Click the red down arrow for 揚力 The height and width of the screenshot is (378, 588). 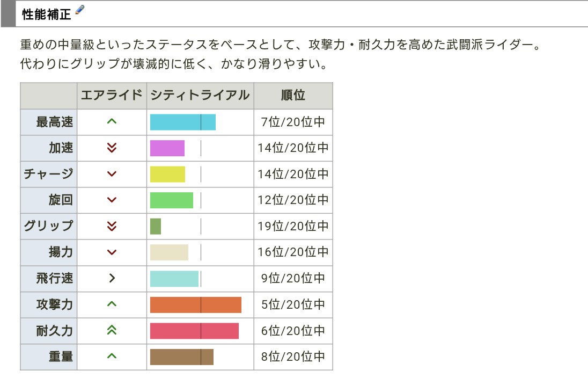click(112, 252)
